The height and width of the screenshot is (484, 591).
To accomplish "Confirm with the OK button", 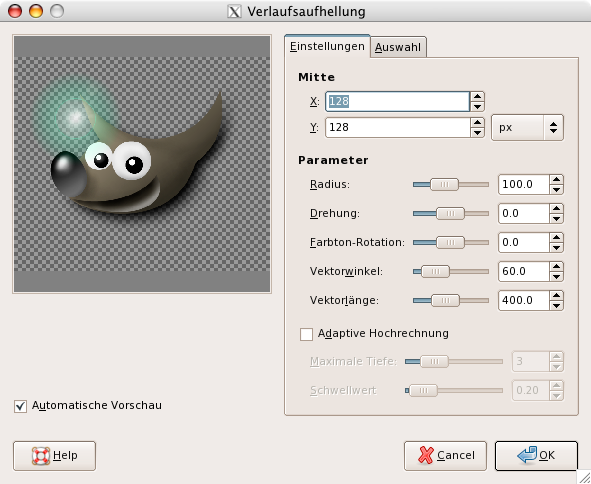I will [x=536, y=456].
